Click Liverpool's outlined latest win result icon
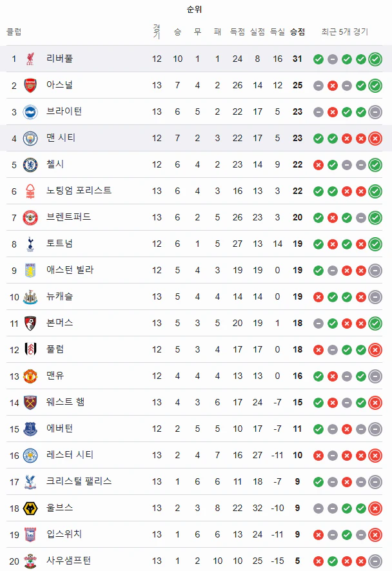The width and height of the screenshot is (392, 571). (375, 59)
